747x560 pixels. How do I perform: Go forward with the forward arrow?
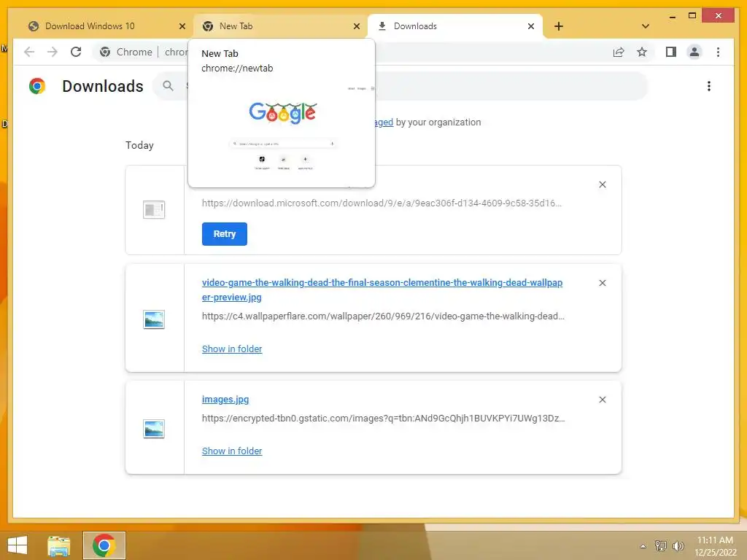(x=53, y=52)
